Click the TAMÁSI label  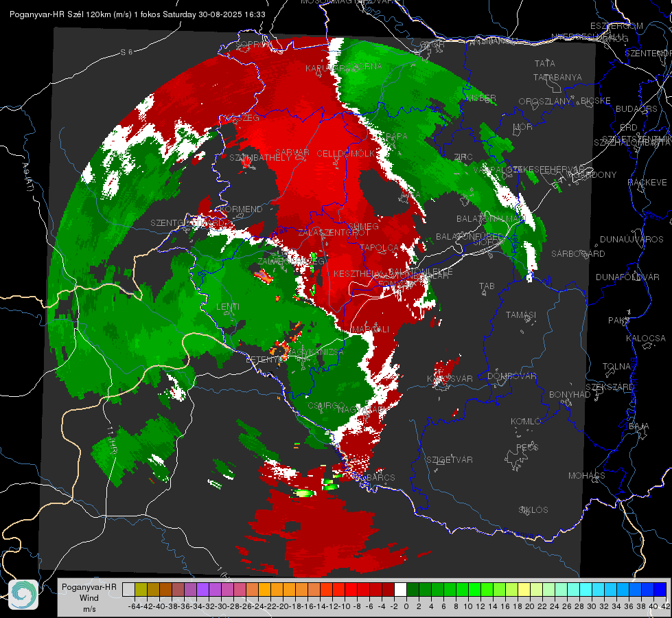tap(521, 315)
